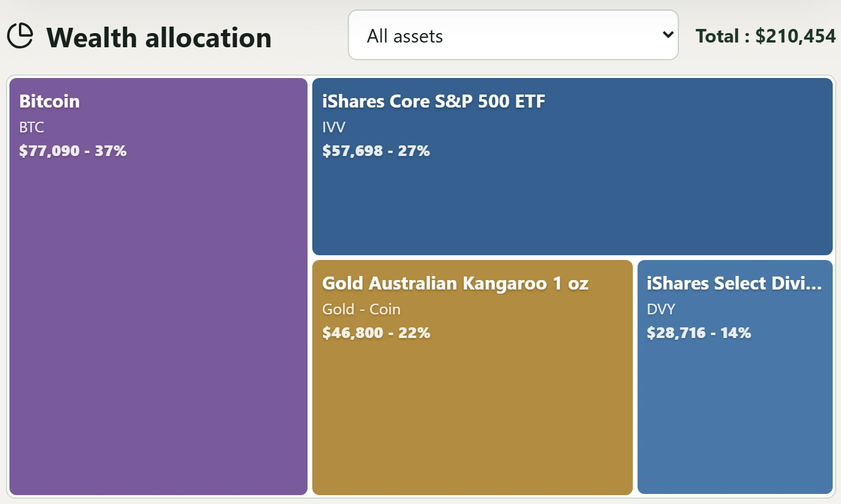Image resolution: width=841 pixels, height=504 pixels.
Task: Click the Total : $210,454 text
Action: coord(765,36)
